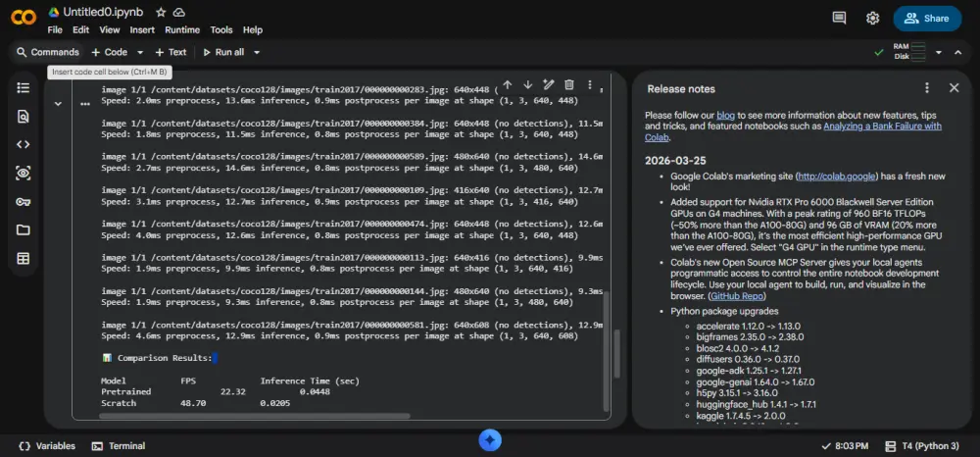Click the 'Release notes' panel title

pos(681,89)
